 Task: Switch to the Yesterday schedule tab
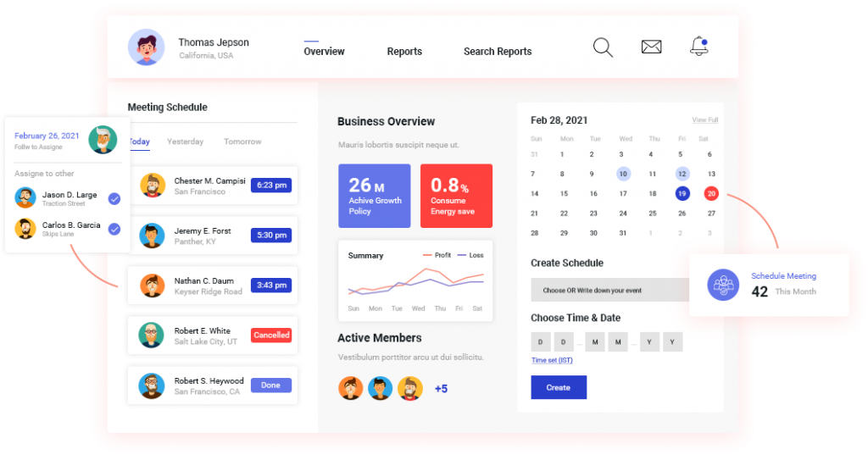point(185,141)
